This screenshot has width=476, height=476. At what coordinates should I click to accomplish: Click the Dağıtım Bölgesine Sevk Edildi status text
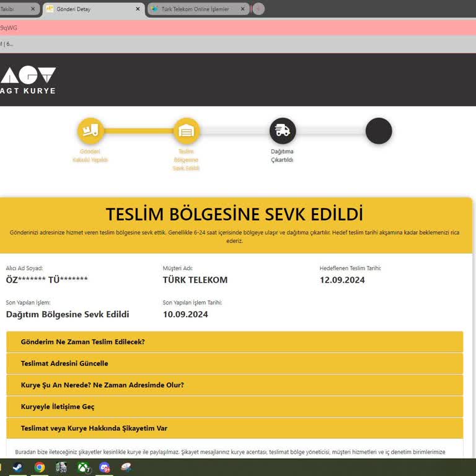point(68,314)
